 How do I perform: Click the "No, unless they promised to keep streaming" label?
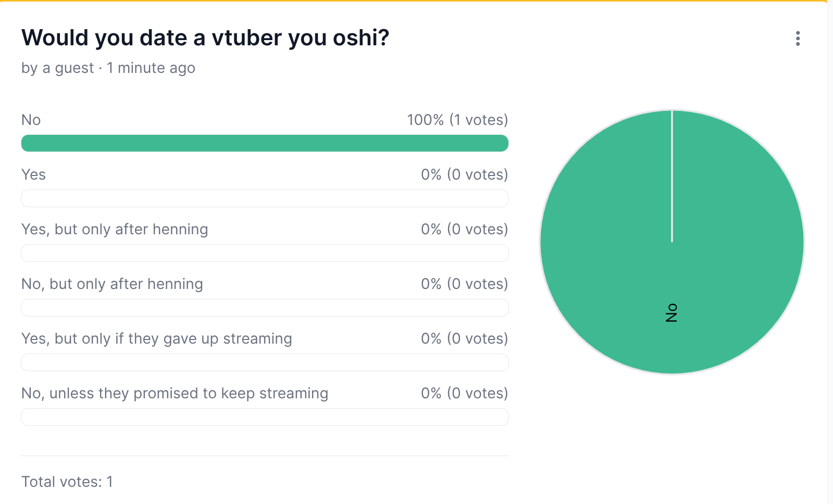pos(175,393)
